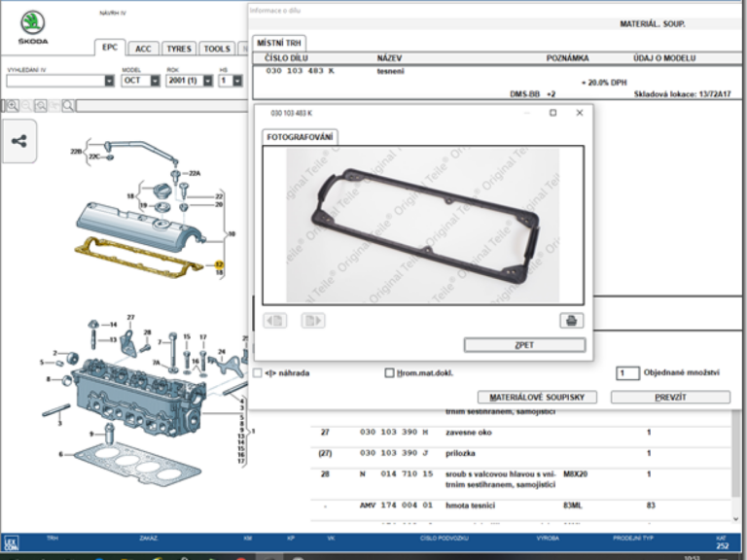Toggle the <|> náhrada checkbox
747x560 pixels.
[x=258, y=372]
